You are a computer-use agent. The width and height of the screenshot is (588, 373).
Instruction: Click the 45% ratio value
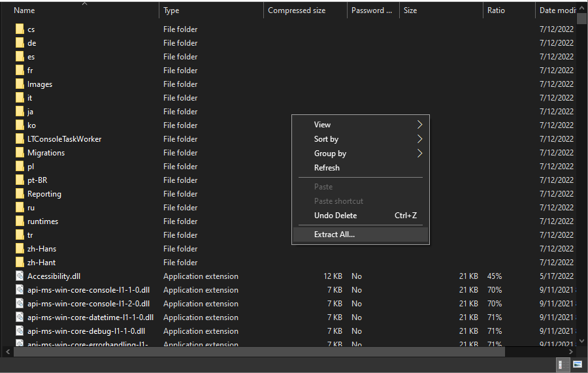click(495, 276)
